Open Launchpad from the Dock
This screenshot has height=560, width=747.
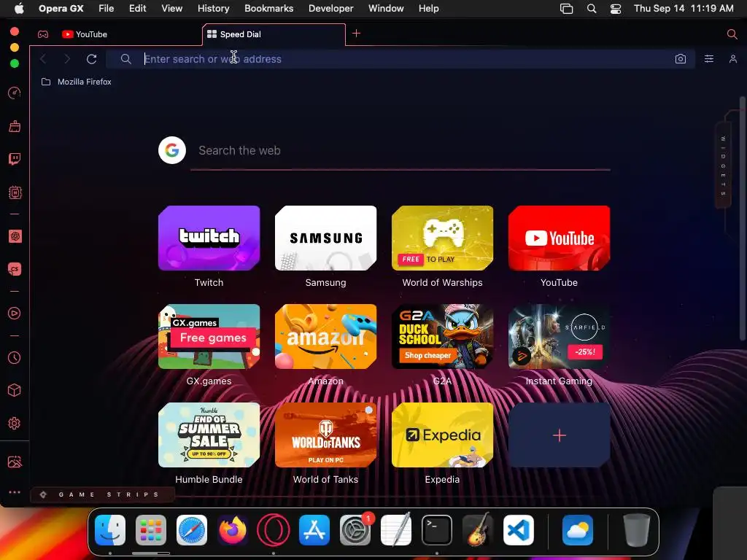[151, 530]
